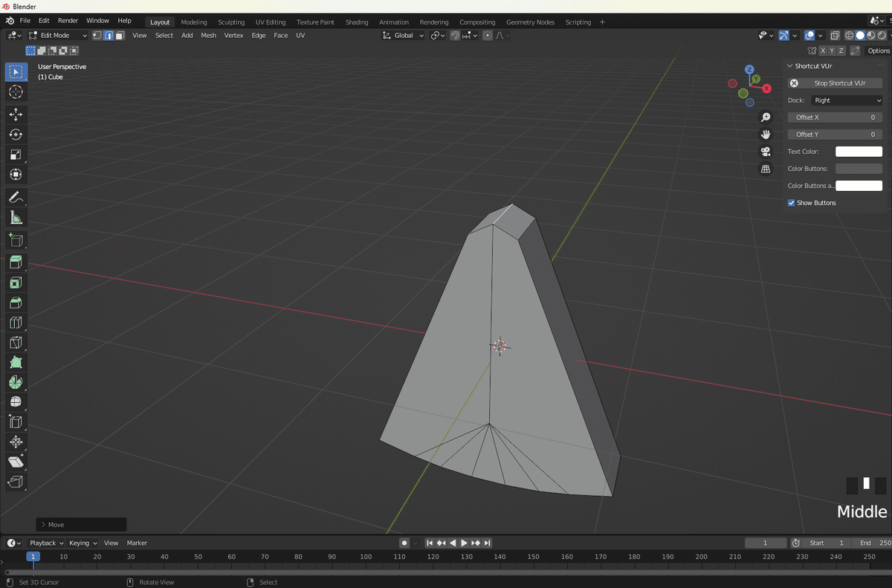Screen dimensions: 892x588
Task: Select the Transform tool
Action: tap(16, 175)
